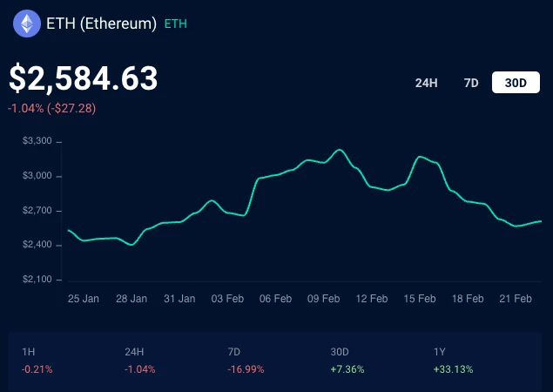Image resolution: width=553 pixels, height=392 pixels.
Task: Click the 1Y +33.13% stat cell
Action: [453, 361]
